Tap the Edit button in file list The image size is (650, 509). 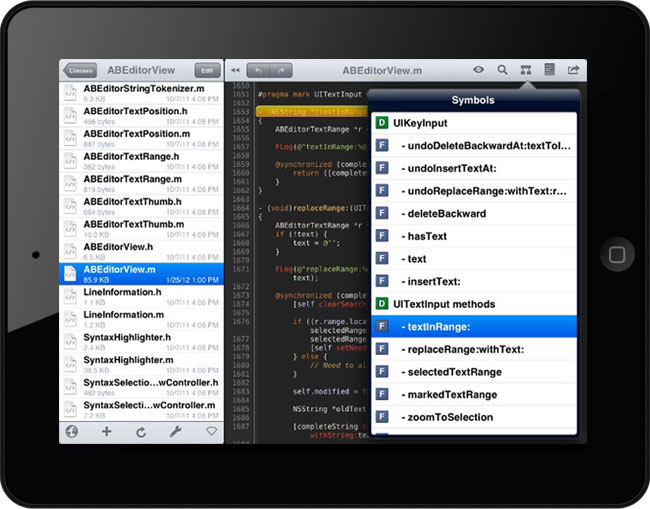point(207,71)
